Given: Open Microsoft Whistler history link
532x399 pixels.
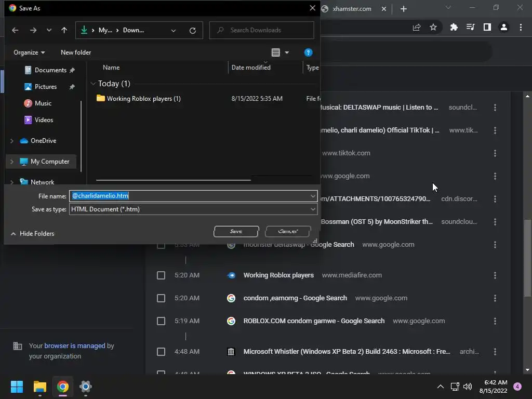Looking at the screenshot, I should [347, 352].
